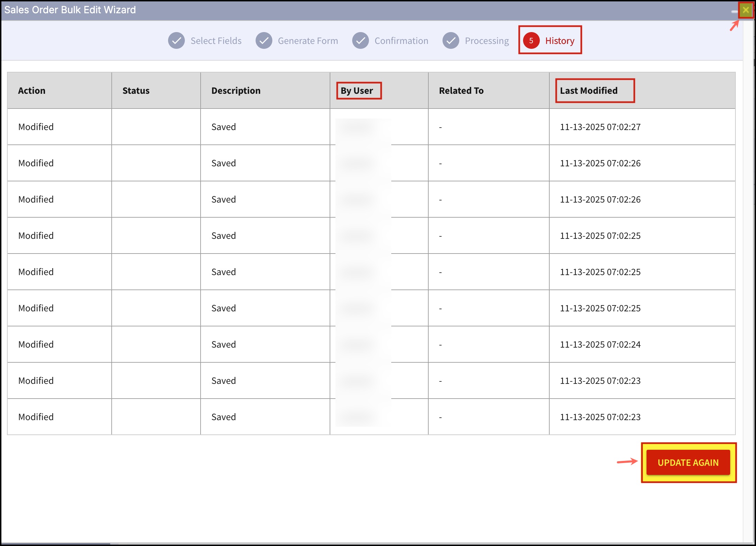
Task: Click the Status column header
Action: pyautogui.click(x=136, y=91)
